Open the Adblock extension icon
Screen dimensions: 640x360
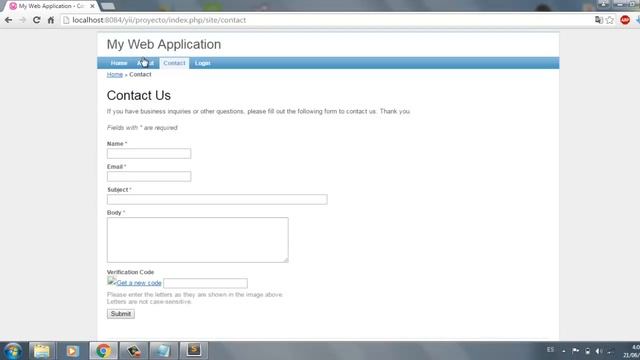click(x=625, y=20)
